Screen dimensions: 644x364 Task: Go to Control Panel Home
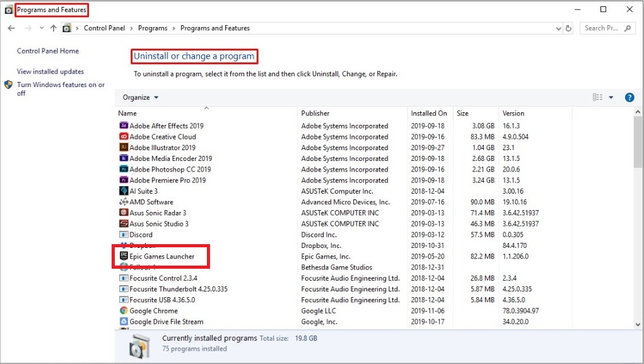point(48,51)
